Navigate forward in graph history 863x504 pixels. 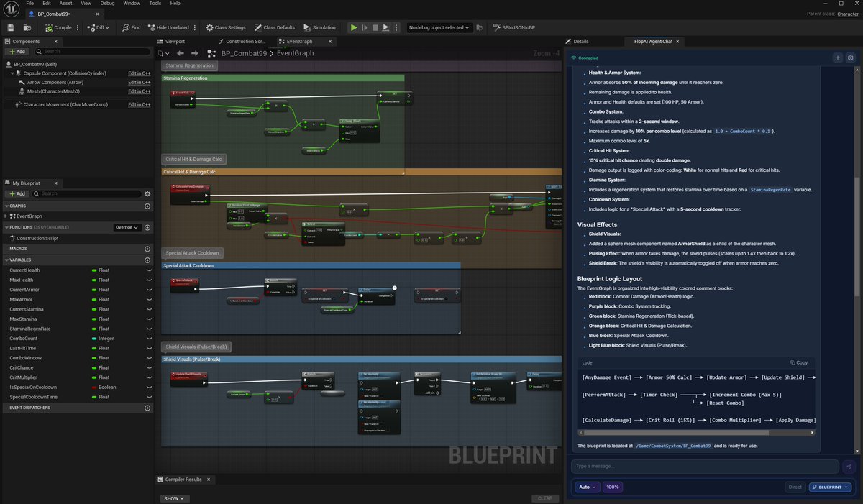pyautogui.click(x=194, y=53)
